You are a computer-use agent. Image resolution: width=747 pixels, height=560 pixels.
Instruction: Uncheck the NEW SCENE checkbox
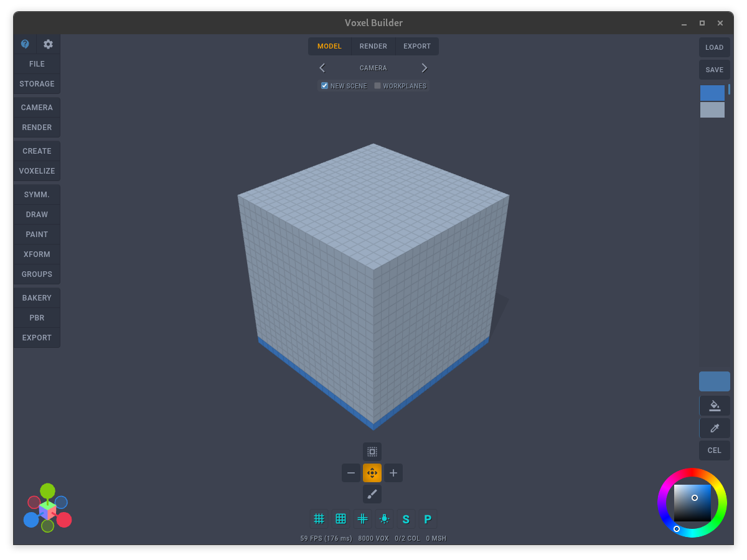[x=324, y=85]
